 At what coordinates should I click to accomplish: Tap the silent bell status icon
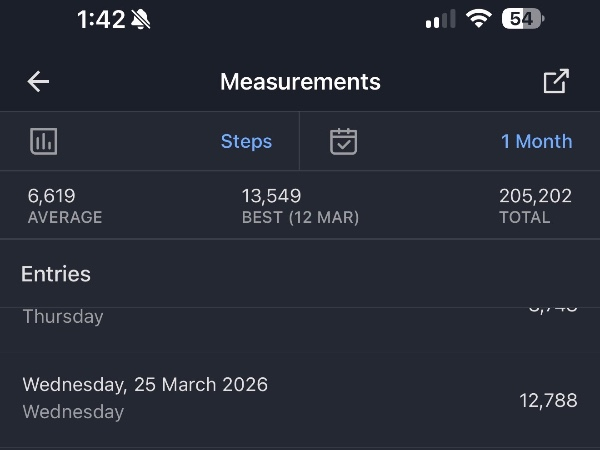tap(140, 20)
